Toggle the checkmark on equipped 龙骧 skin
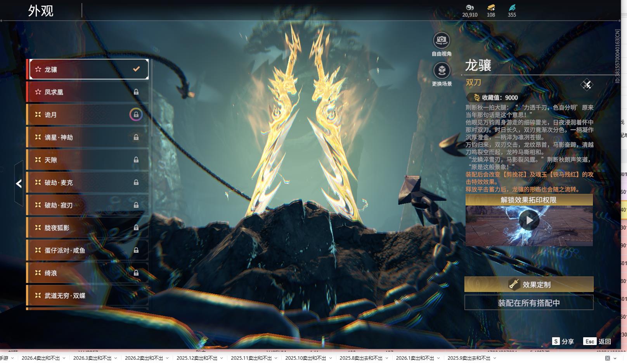 pyautogui.click(x=136, y=69)
